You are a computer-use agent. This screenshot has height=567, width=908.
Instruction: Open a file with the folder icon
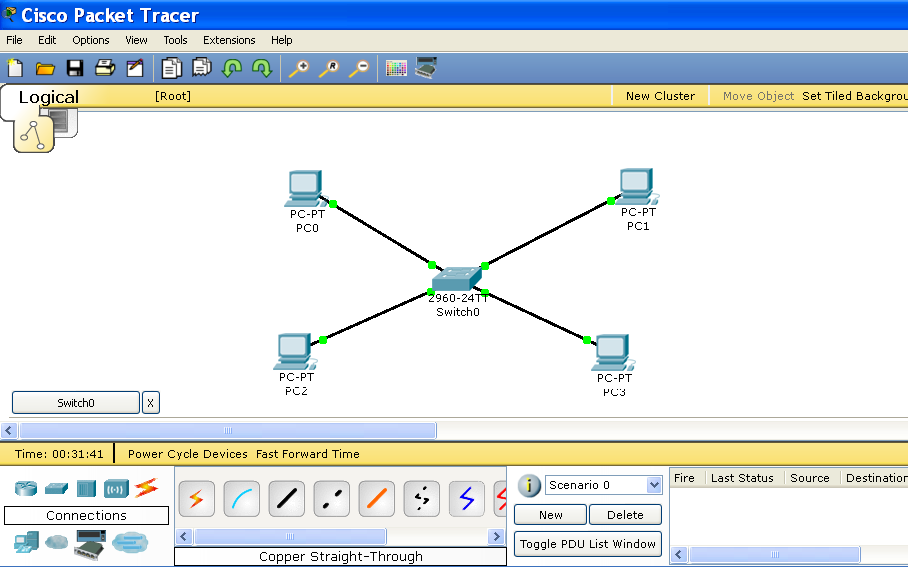point(45,69)
